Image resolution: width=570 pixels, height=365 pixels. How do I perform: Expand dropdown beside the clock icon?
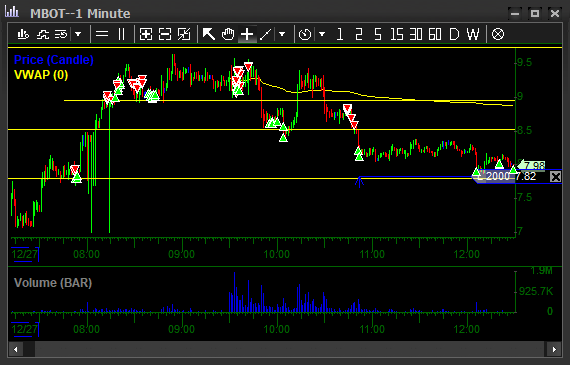pyautogui.click(x=322, y=35)
